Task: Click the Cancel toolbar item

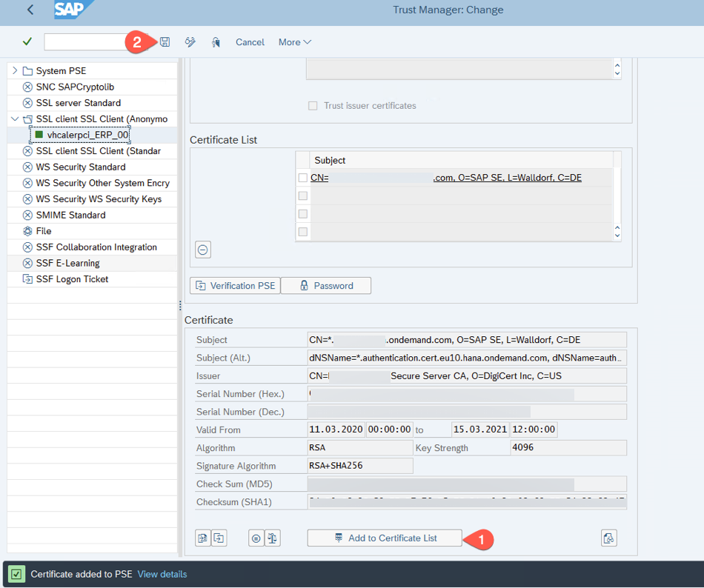Action: [250, 42]
